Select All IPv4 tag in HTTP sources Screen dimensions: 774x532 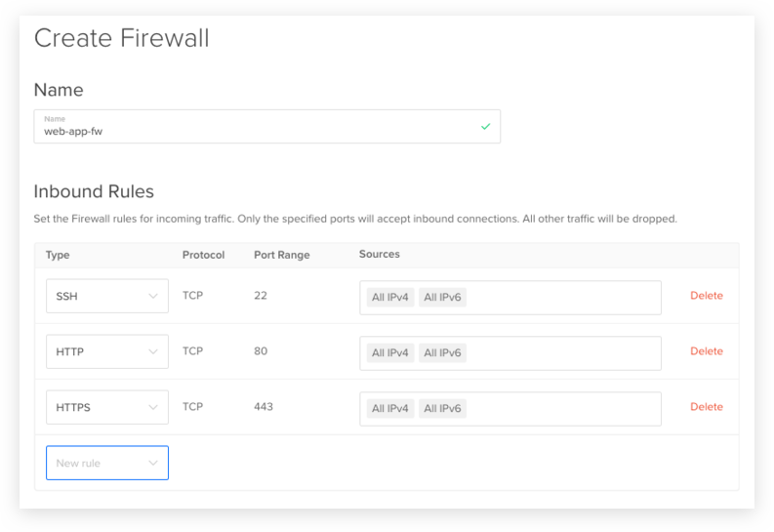point(390,353)
